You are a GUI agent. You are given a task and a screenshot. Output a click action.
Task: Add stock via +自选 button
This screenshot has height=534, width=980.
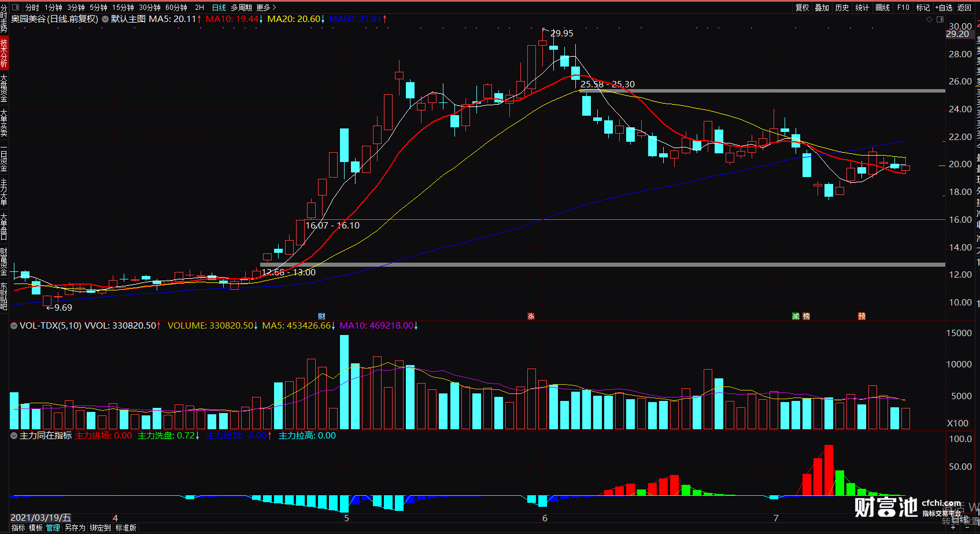(944, 8)
